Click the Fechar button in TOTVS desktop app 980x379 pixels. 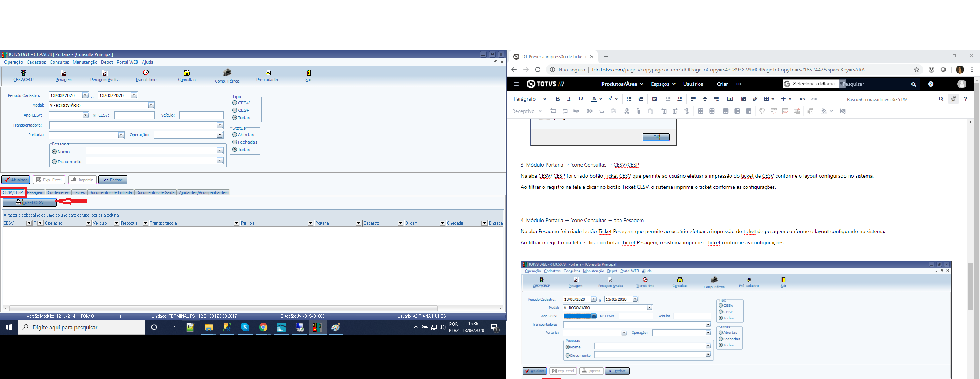[113, 180]
